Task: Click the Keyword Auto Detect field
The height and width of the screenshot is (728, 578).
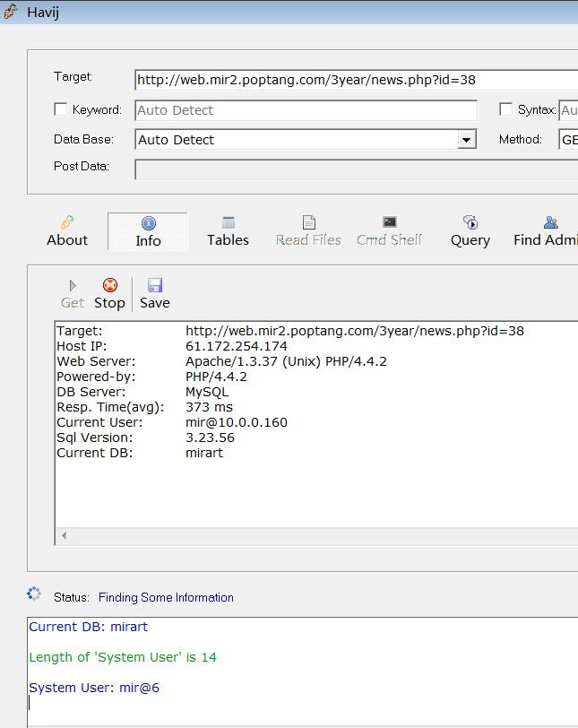Action: click(x=306, y=110)
